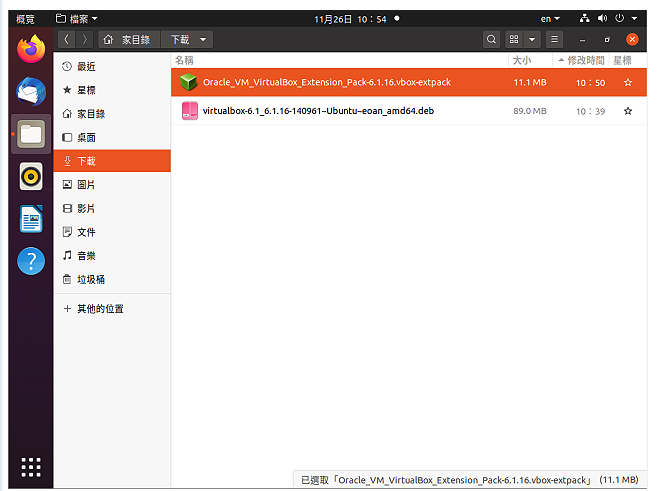Sort by the 修改時間 column header

click(x=581, y=61)
